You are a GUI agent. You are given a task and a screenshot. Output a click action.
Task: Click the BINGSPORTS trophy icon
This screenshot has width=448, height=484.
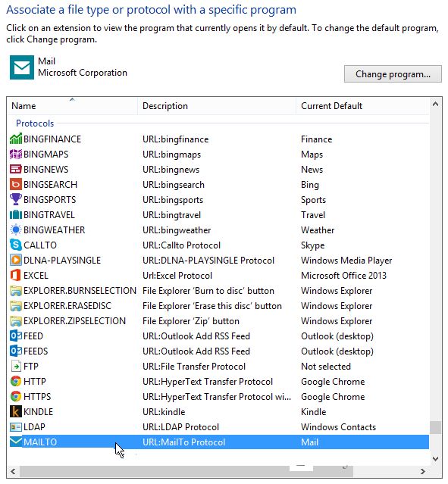click(16, 199)
